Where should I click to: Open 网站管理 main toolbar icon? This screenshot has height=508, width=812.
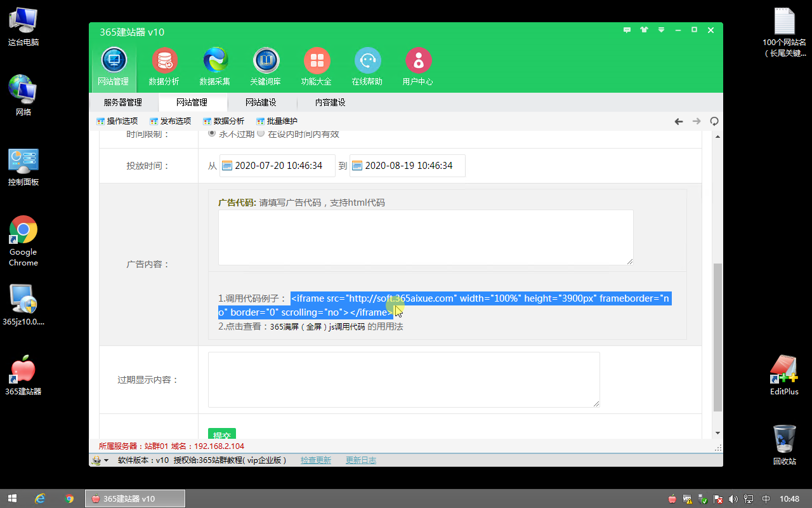point(114,67)
